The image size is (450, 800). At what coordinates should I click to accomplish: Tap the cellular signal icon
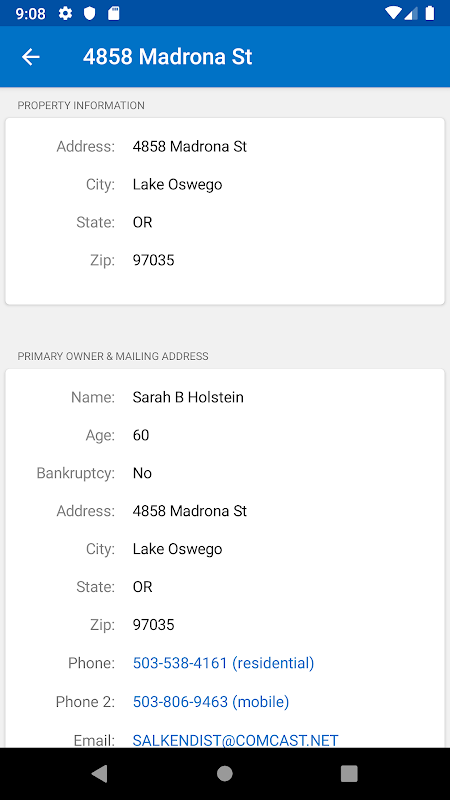pyautogui.click(x=411, y=13)
